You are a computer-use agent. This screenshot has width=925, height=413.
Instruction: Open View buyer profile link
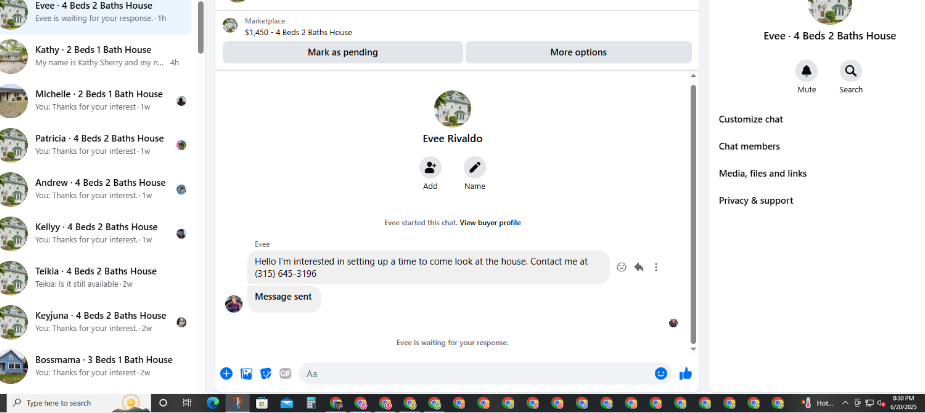coord(490,222)
